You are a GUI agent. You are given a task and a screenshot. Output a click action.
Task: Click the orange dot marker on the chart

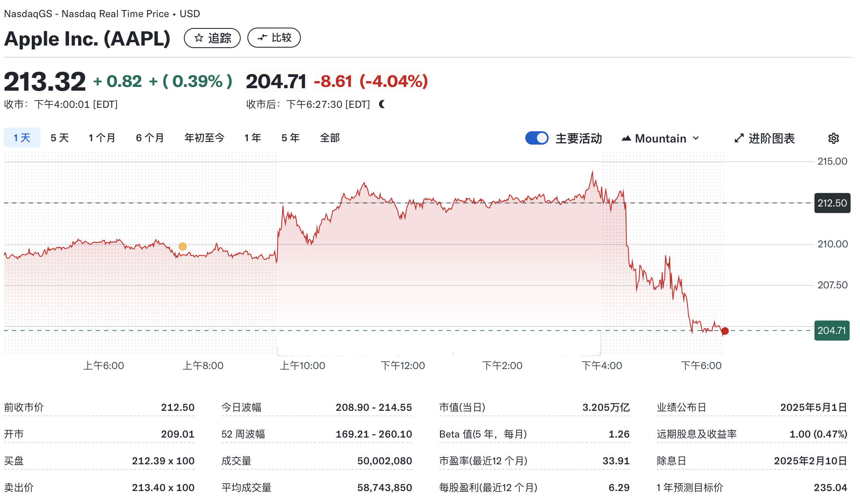[182, 247]
